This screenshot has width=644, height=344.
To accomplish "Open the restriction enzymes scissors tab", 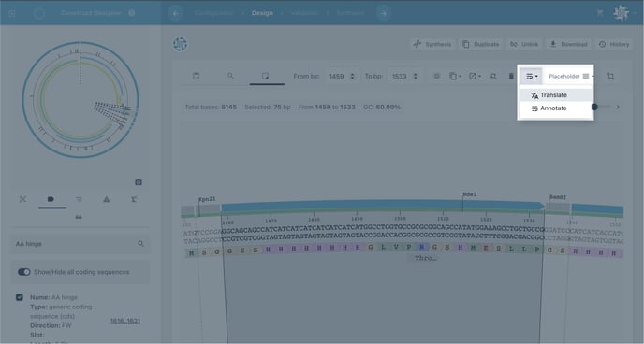I will 22,199.
